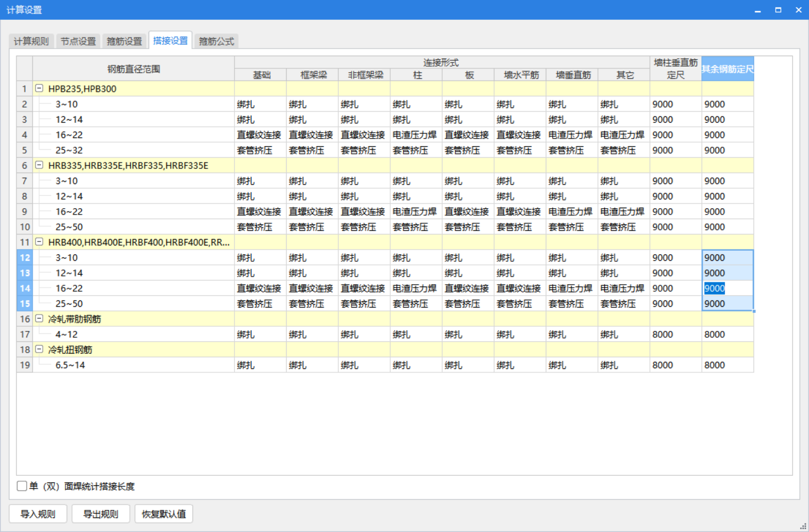Click the 墙水平筋 column header
Image resolution: width=809 pixels, height=532 pixels.
[521, 75]
